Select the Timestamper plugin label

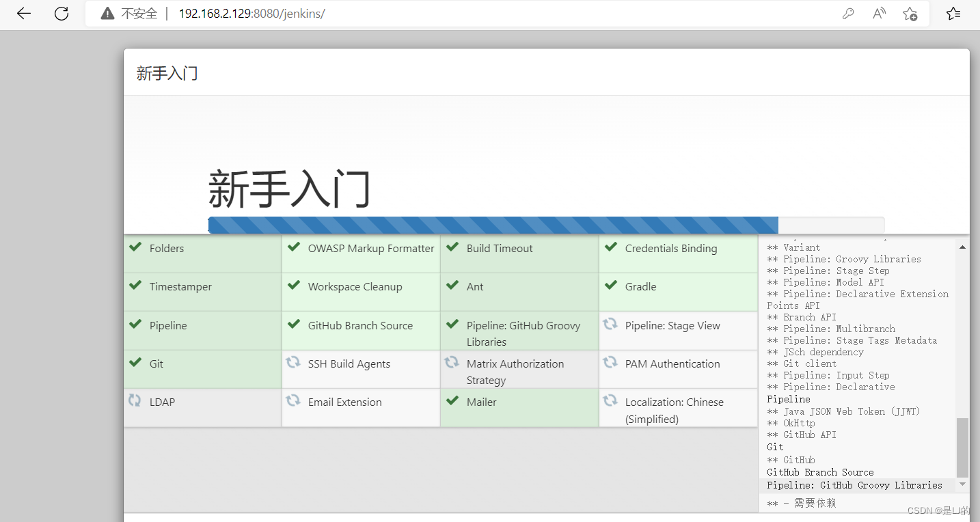180,287
